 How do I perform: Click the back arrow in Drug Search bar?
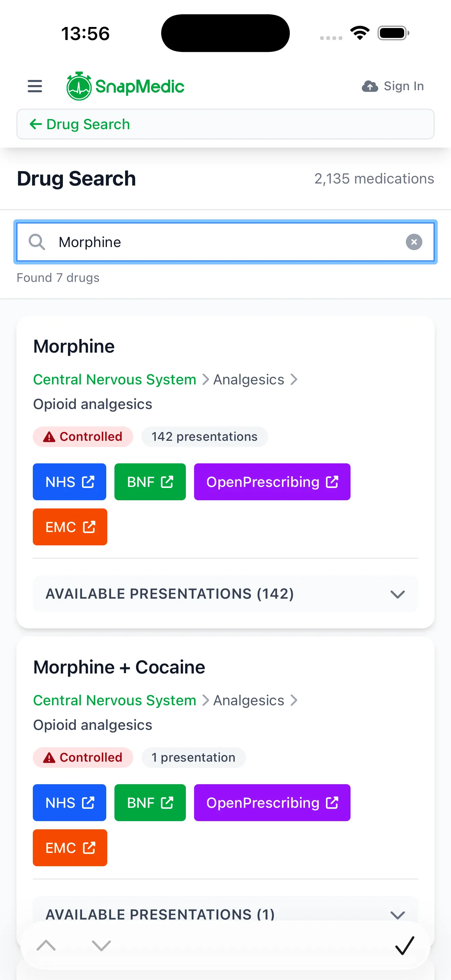coord(36,124)
